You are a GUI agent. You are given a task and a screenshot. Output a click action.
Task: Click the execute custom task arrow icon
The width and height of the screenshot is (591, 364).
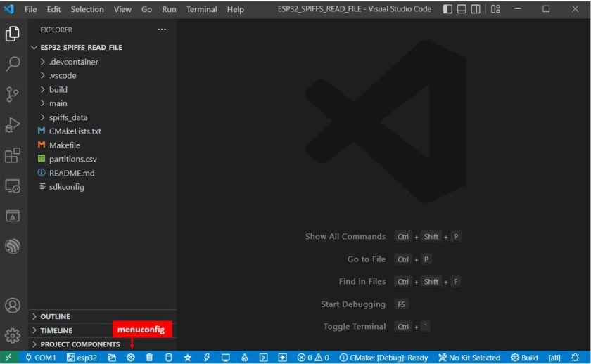tap(282, 358)
